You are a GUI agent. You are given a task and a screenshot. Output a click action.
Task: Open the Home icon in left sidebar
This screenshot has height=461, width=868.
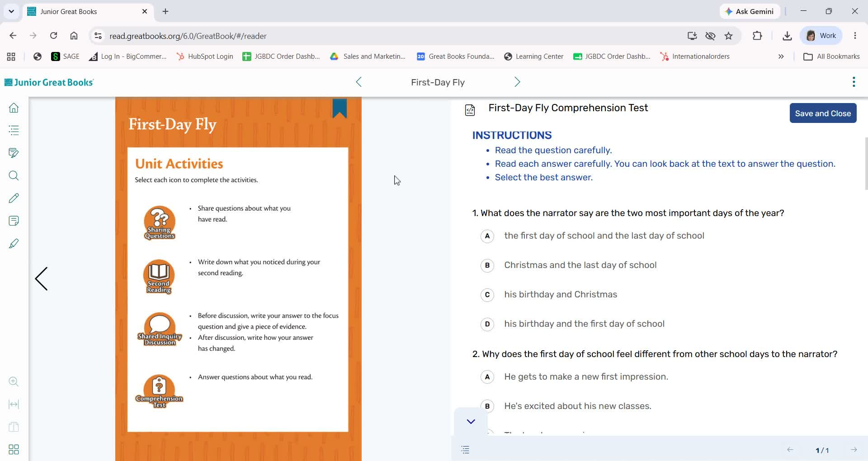coord(14,108)
